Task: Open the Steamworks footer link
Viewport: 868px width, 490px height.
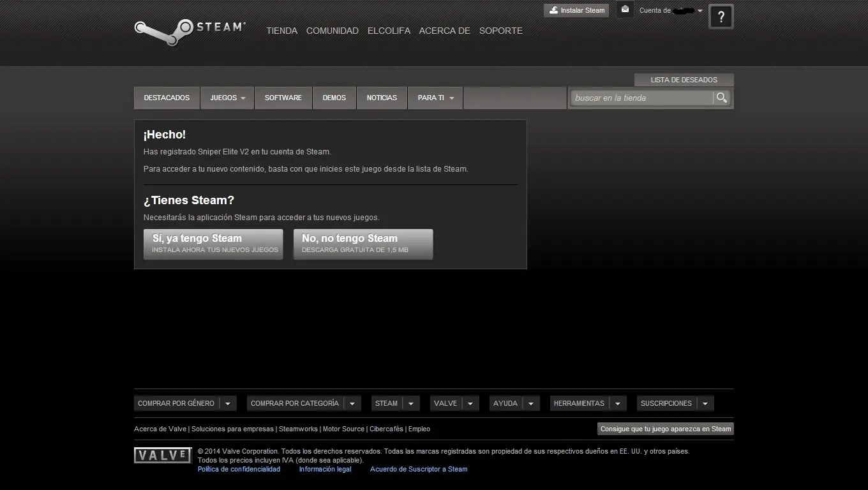Action: [x=298, y=429]
